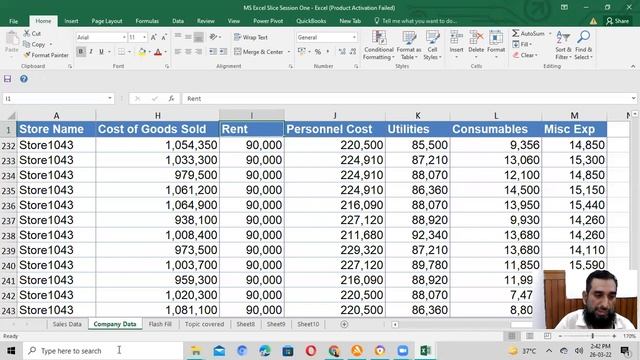Open the Sales Data sheet tab
This screenshot has width=640, height=360.
pos(67,324)
